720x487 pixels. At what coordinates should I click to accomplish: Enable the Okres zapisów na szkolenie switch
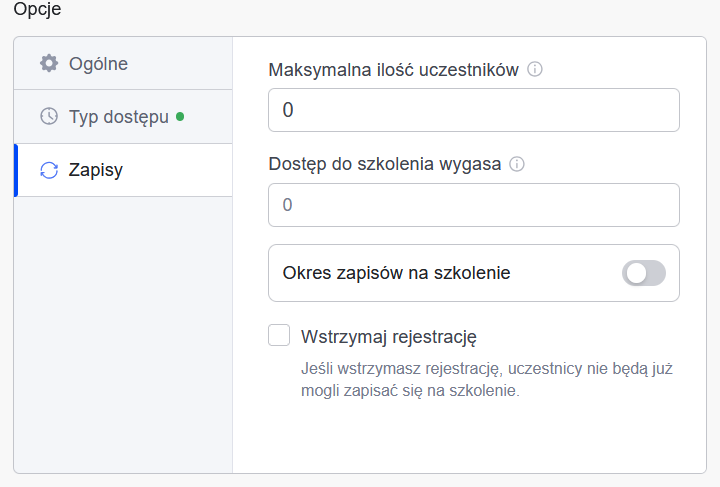[643, 273]
